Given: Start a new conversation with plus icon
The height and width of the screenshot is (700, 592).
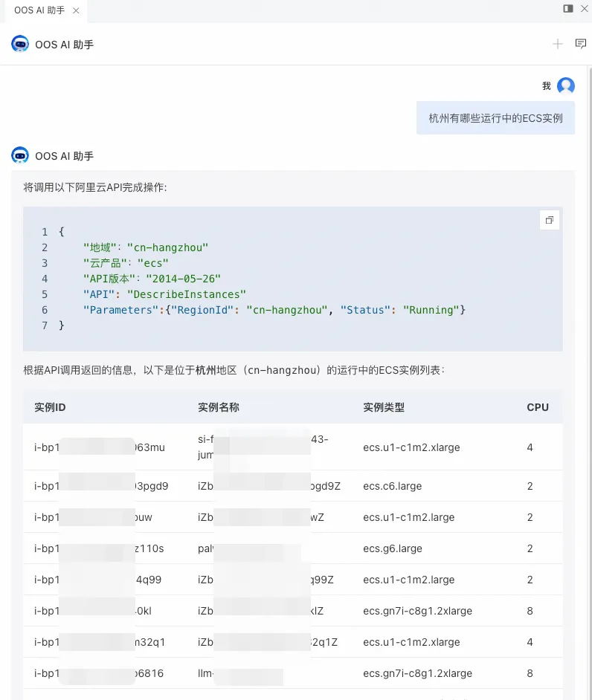Looking at the screenshot, I should [x=558, y=44].
